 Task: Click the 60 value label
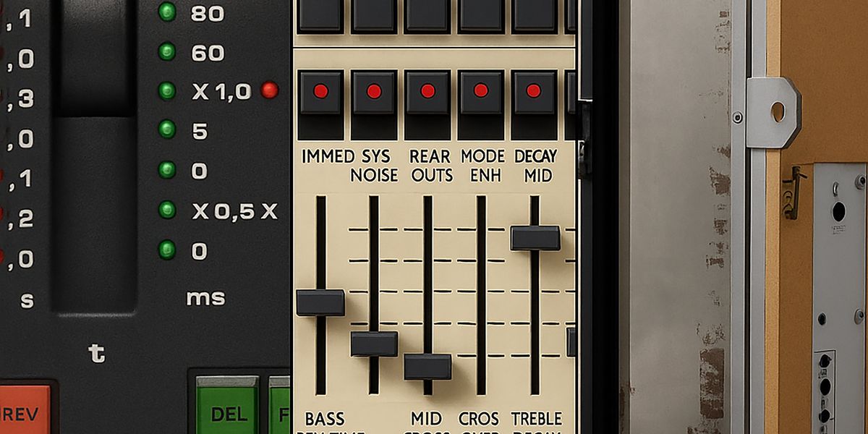[208, 53]
